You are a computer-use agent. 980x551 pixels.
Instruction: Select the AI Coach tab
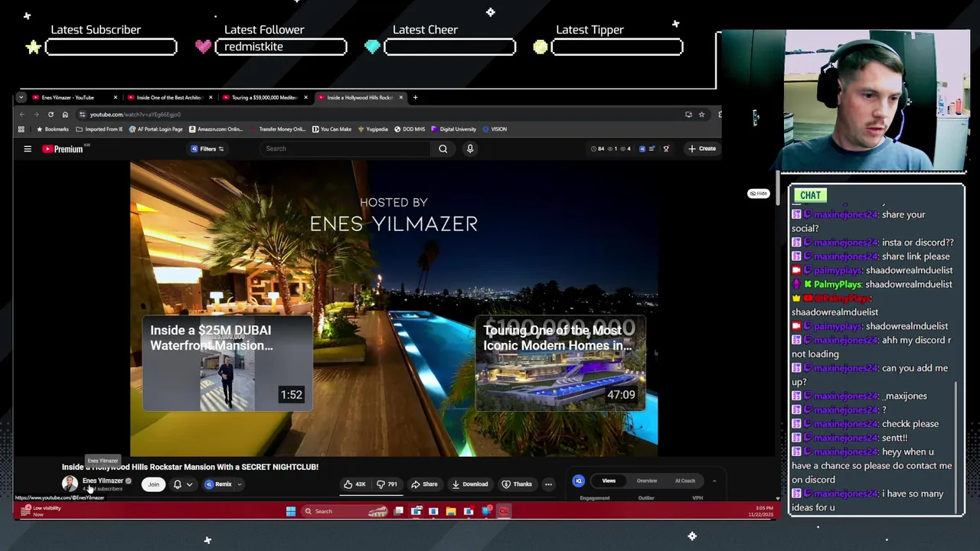(x=685, y=481)
